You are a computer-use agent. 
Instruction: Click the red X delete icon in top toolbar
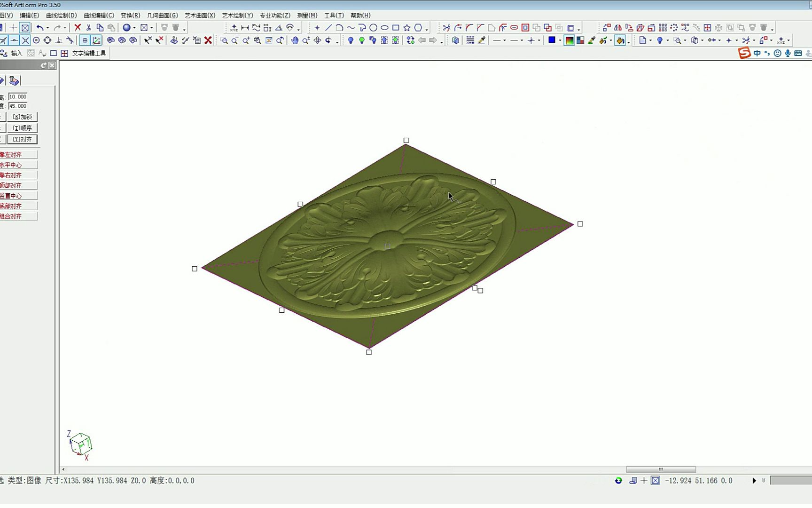(x=78, y=28)
